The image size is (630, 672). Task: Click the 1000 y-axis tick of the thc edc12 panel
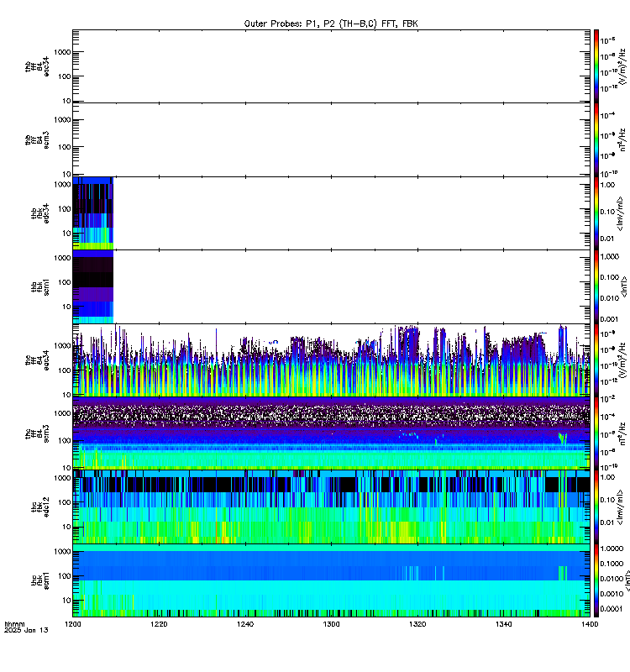[62, 478]
